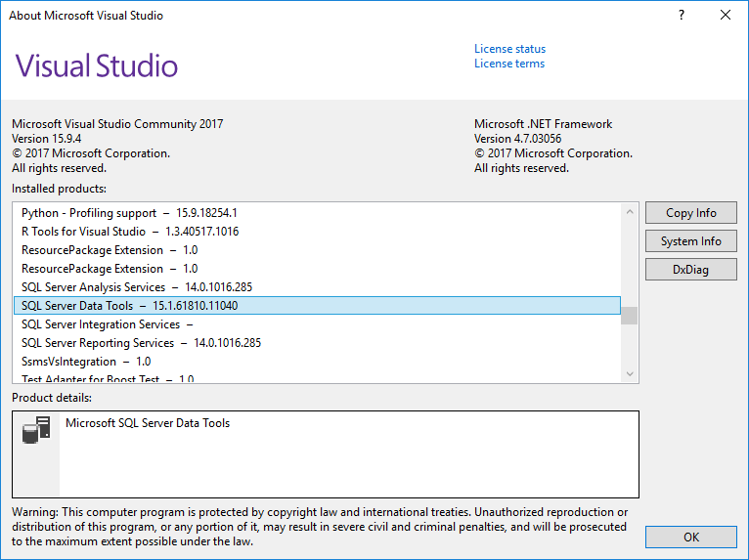Confirm the dialog with OK
The width and height of the screenshot is (749, 560).
pos(690,538)
